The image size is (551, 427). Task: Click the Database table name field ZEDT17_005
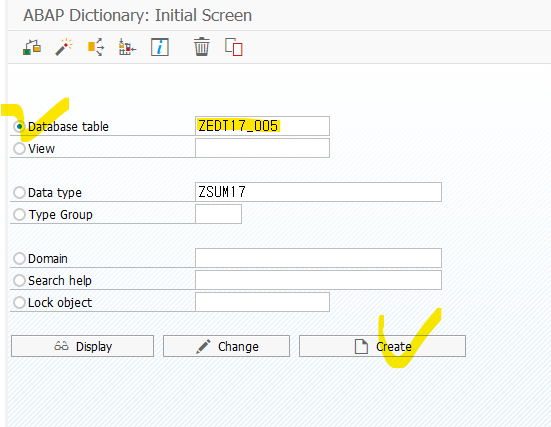262,126
